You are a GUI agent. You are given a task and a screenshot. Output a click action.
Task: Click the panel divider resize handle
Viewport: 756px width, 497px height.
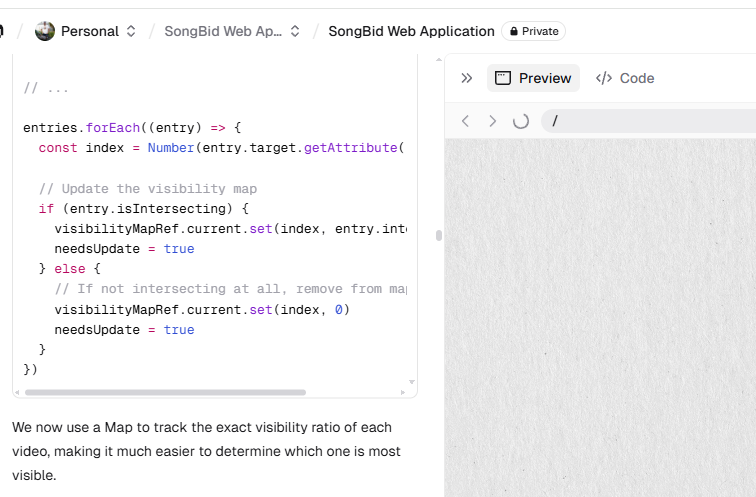(x=438, y=236)
